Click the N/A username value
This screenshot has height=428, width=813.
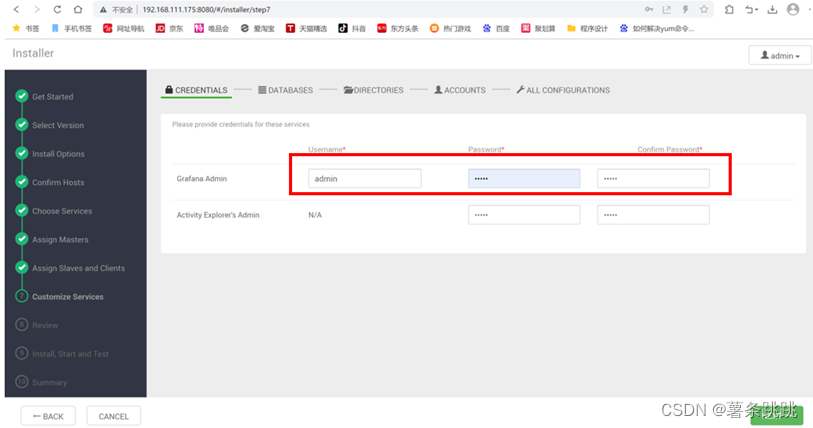315,215
